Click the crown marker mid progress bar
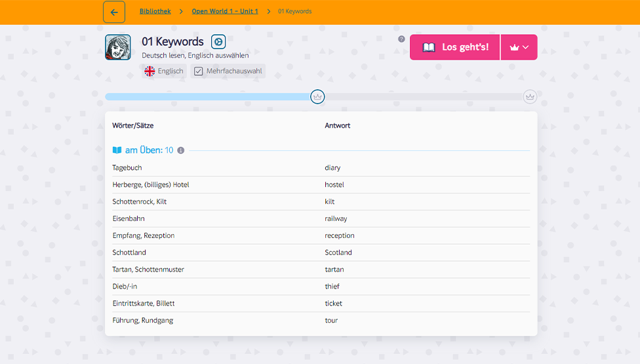640x364 pixels. tap(317, 96)
